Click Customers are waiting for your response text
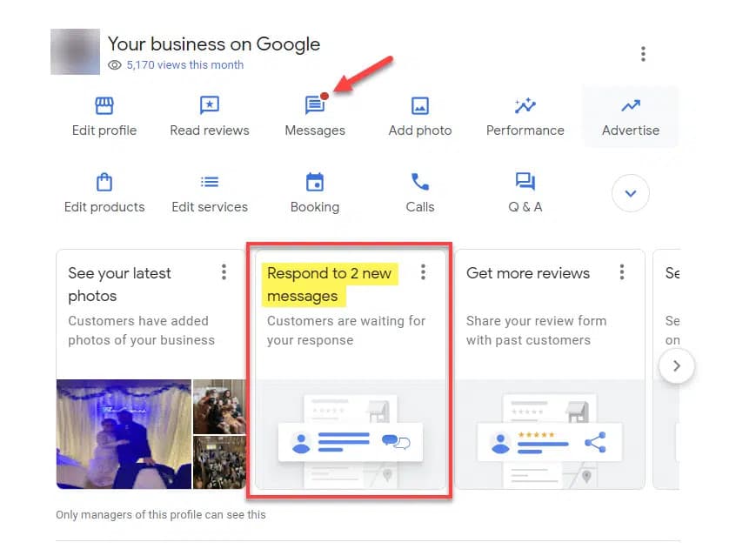756x549 pixels. (346, 331)
